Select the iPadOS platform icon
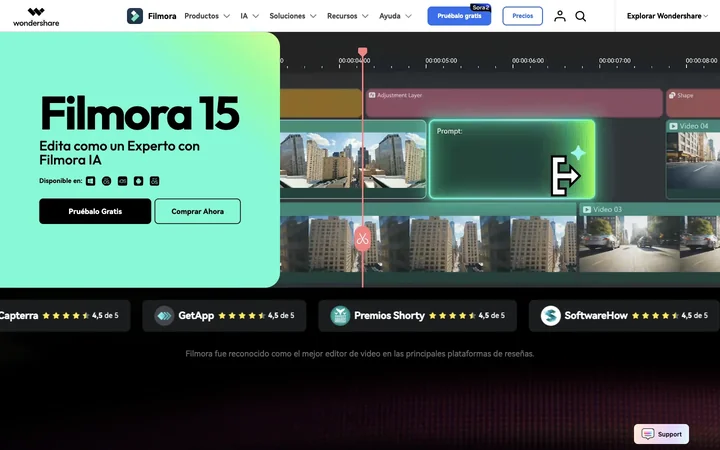Screen dimensions: 720x450 155,181
